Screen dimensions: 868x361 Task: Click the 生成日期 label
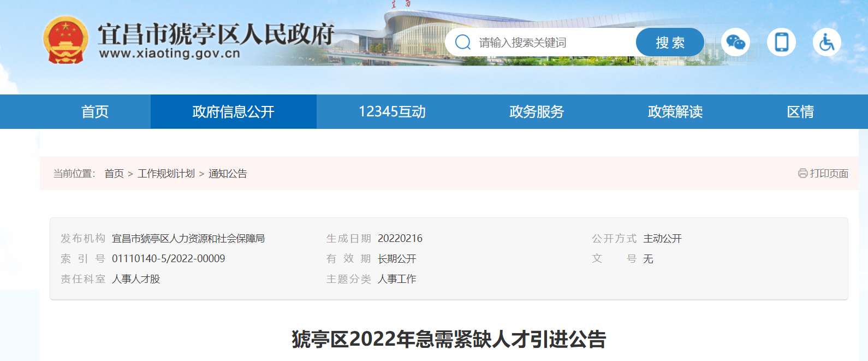[x=349, y=239]
